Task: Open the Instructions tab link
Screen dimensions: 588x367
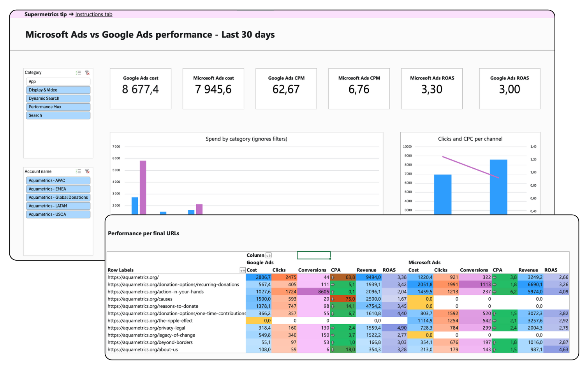Action: (93, 14)
